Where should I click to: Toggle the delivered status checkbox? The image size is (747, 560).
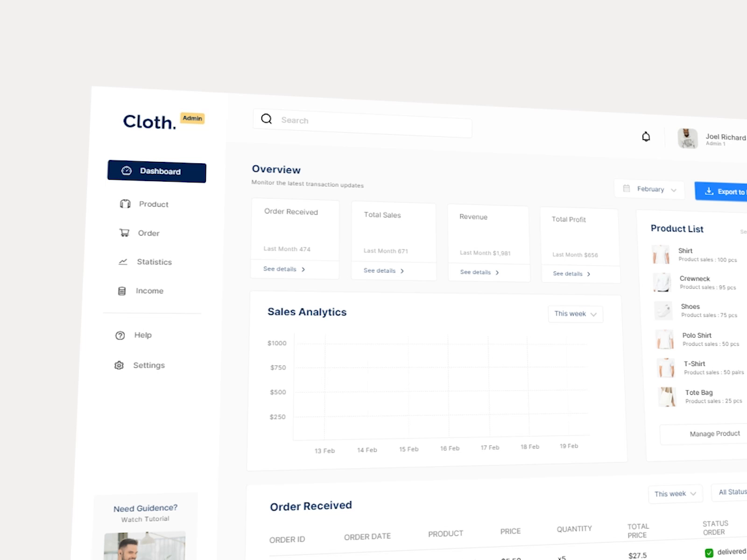tap(709, 552)
